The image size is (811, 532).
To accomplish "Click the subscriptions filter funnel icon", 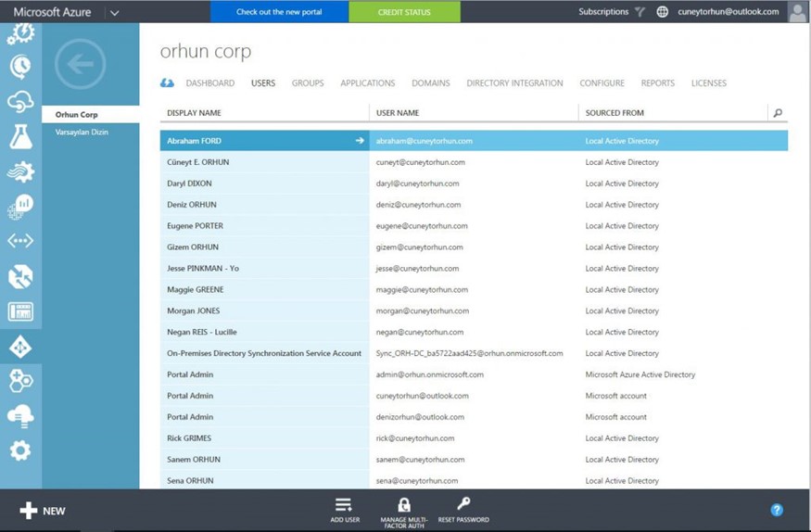I will tap(640, 12).
